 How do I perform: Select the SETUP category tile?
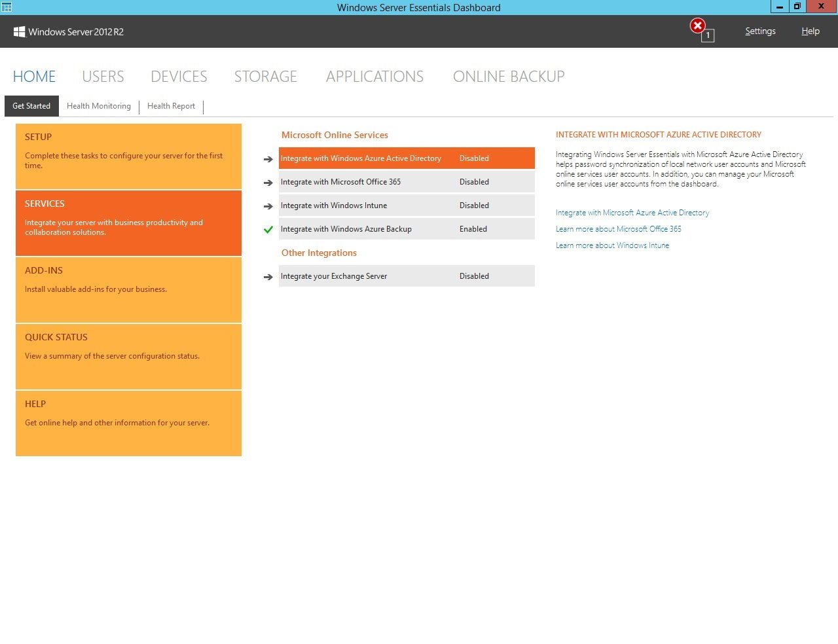click(x=128, y=156)
